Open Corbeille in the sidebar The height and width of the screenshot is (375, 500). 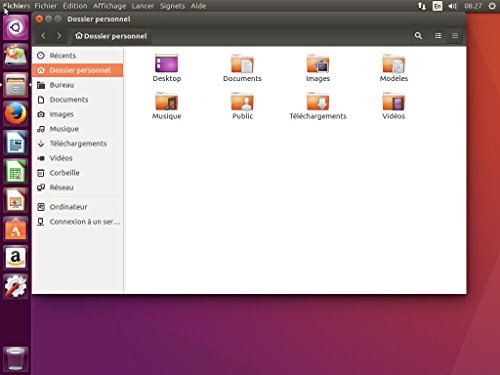pyautogui.click(x=78, y=173)
